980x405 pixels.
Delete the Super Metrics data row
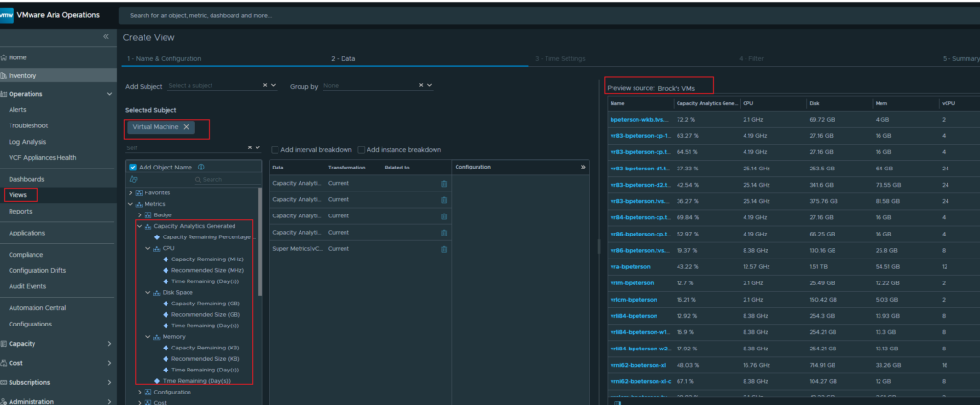click(x=444, y=249)
